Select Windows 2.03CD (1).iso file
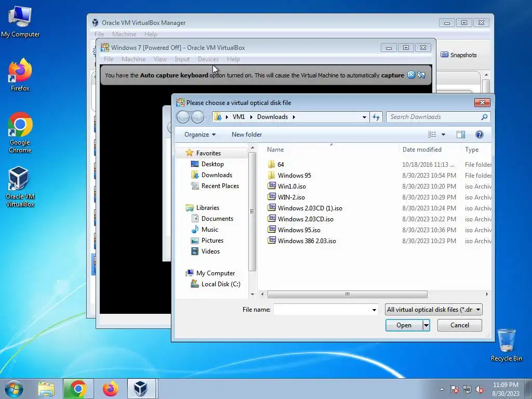The height and width of the screenshot is (399, 532). [x=310, y=208]
